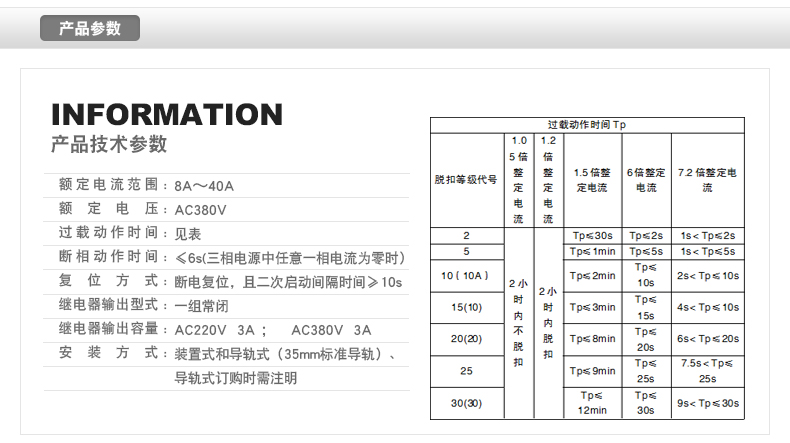The width and height of the screenshot is (790, 443).
Task: Select the ≤6s phase-loss time description
Action: click(x=290, y=258)
